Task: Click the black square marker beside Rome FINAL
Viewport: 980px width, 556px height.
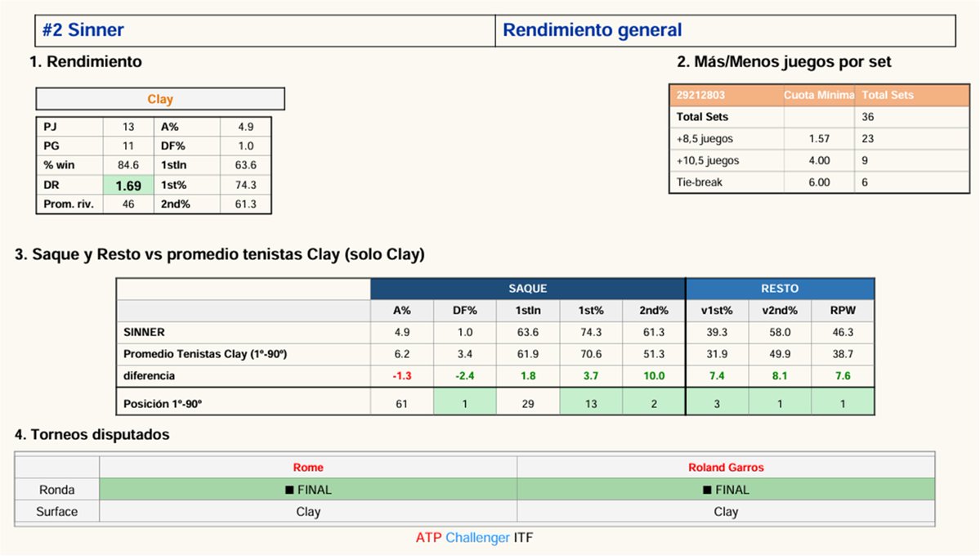Action: [289, 489]
